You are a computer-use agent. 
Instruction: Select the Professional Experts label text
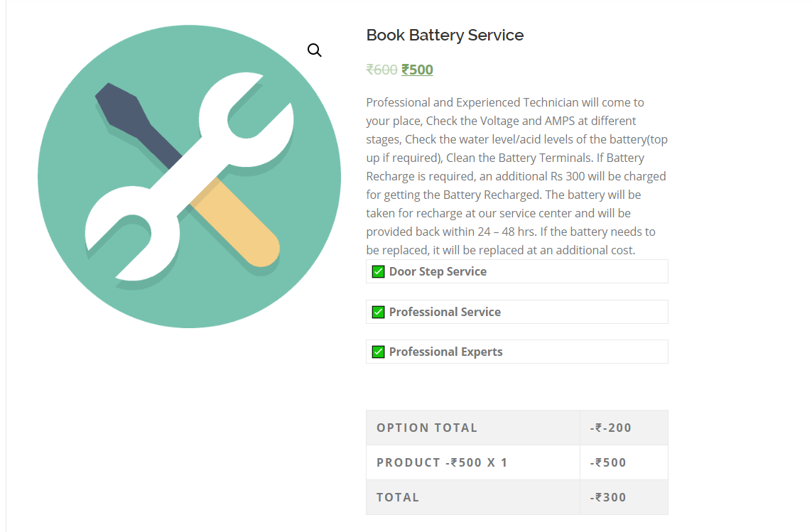pos(446,352)
